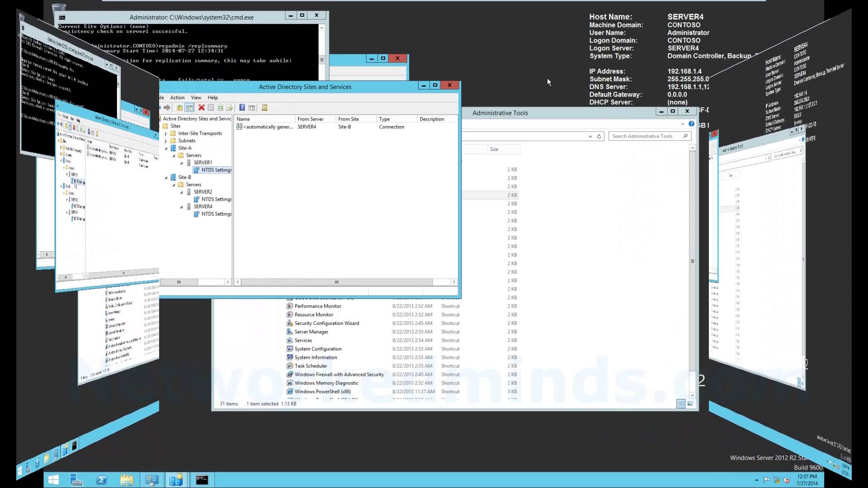Toggle the Show/Hide Action Pane icon
This screenshot has height=488, width=868.
coord(252,108)
